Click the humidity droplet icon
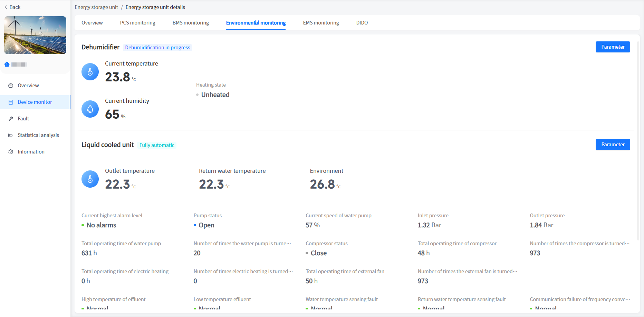The height and width of the screenshot is (317, 644). click(90, 109)
